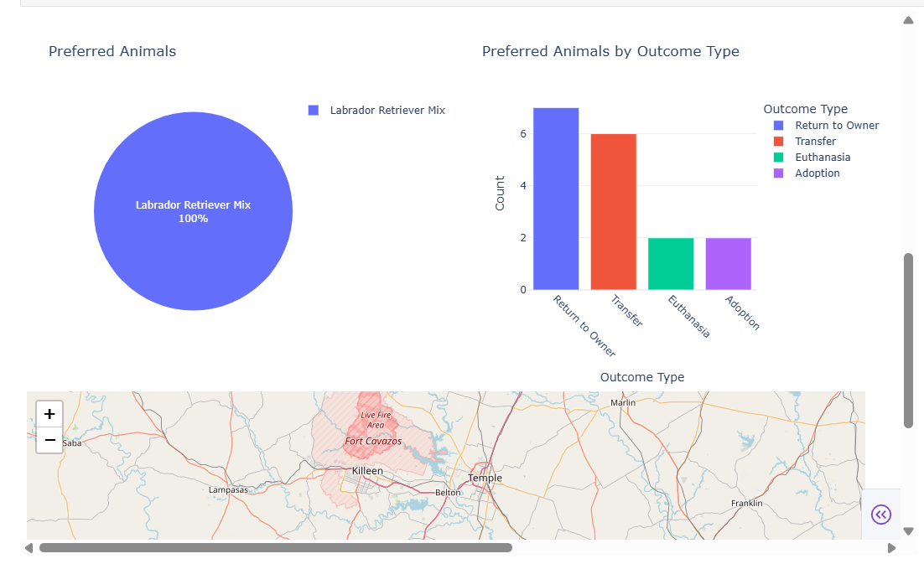The height and width of the screenshot is (564, 924).
Task: Click the Euthanasia x-axis tick label
Action: [688, 316]
